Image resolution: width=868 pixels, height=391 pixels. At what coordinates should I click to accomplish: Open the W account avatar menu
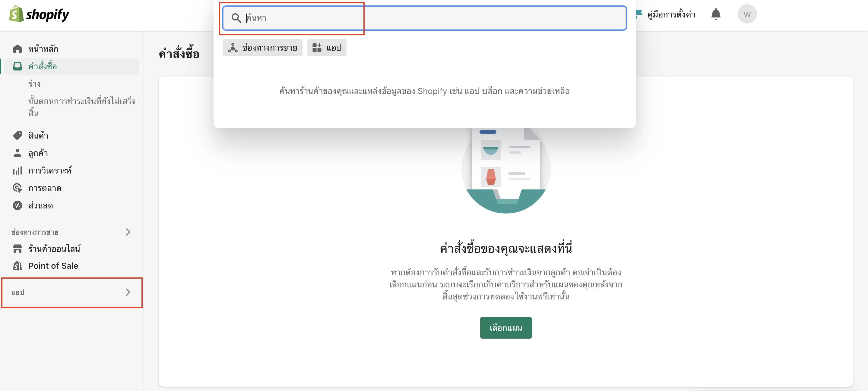747,14
